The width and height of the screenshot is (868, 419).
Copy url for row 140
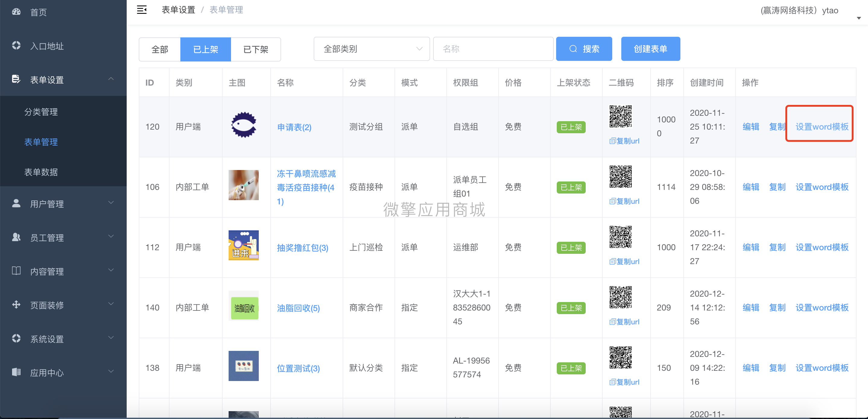624,322
